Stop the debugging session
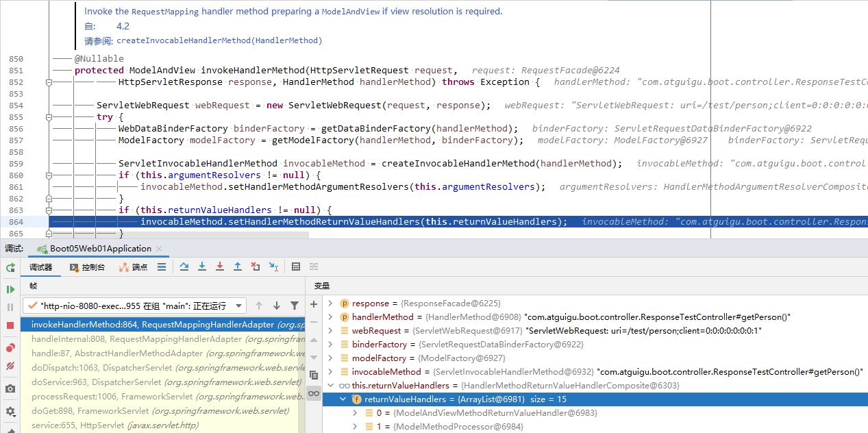The image size is (868, 433). [x=10, y=325]
